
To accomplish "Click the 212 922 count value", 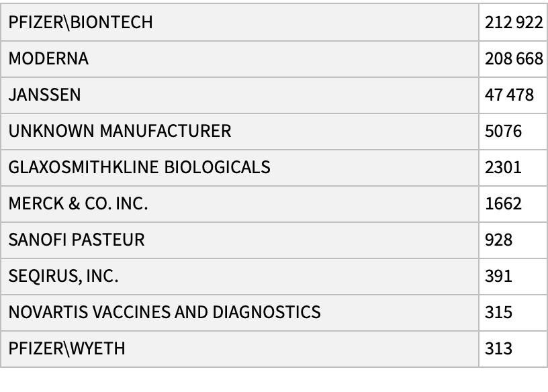I will point(513,22).
